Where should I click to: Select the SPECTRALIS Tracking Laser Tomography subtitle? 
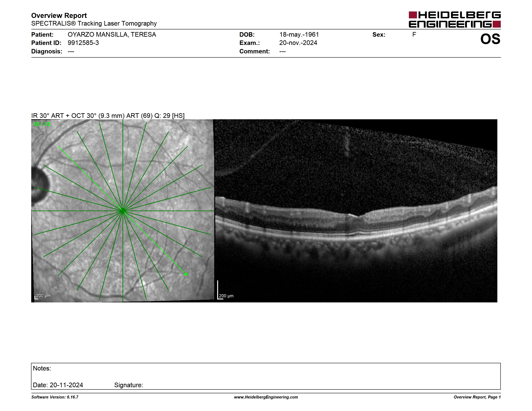tap(94, 23)
